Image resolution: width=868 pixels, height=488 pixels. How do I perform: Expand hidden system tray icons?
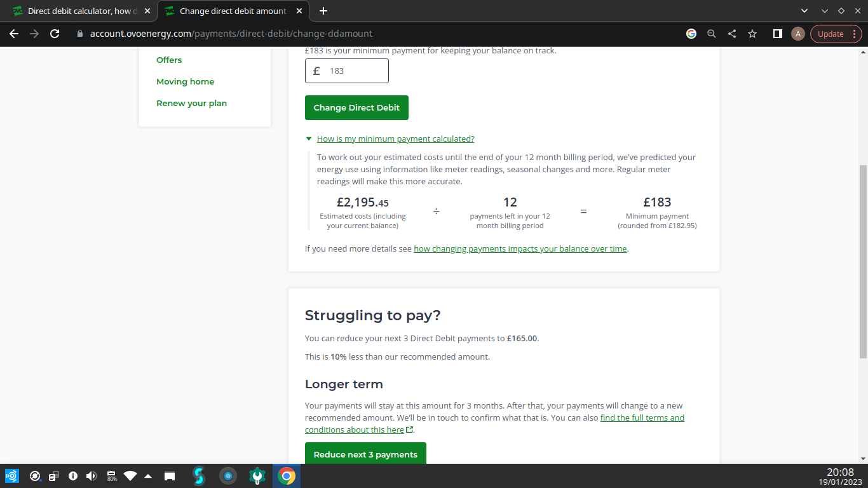point(148,476)
